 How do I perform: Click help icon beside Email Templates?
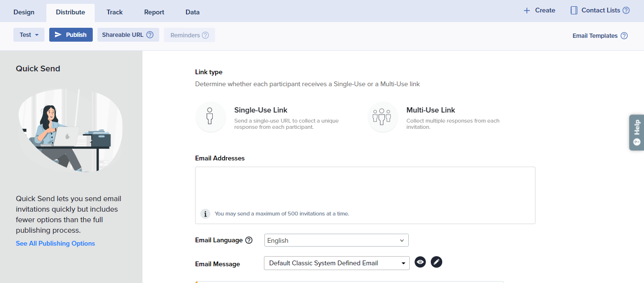(624, 36)
